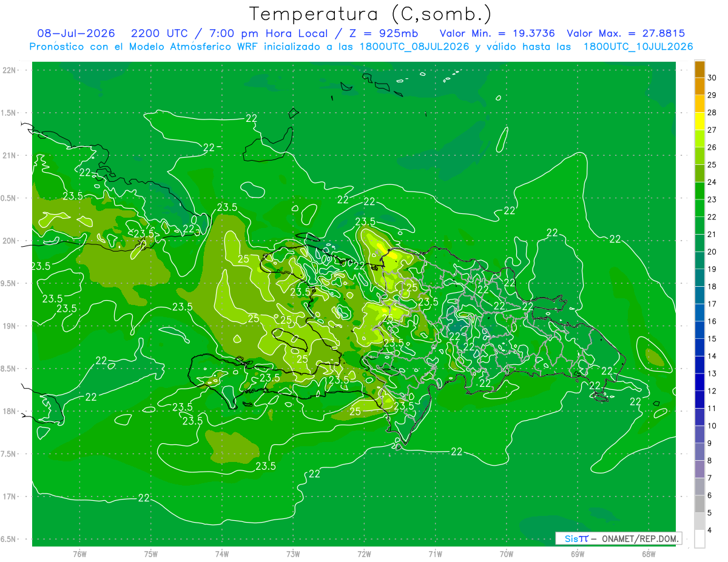Select the "08-Jul-2026" forecast date text
This screenshot has height=562, width=728.
tap(76, 33)
